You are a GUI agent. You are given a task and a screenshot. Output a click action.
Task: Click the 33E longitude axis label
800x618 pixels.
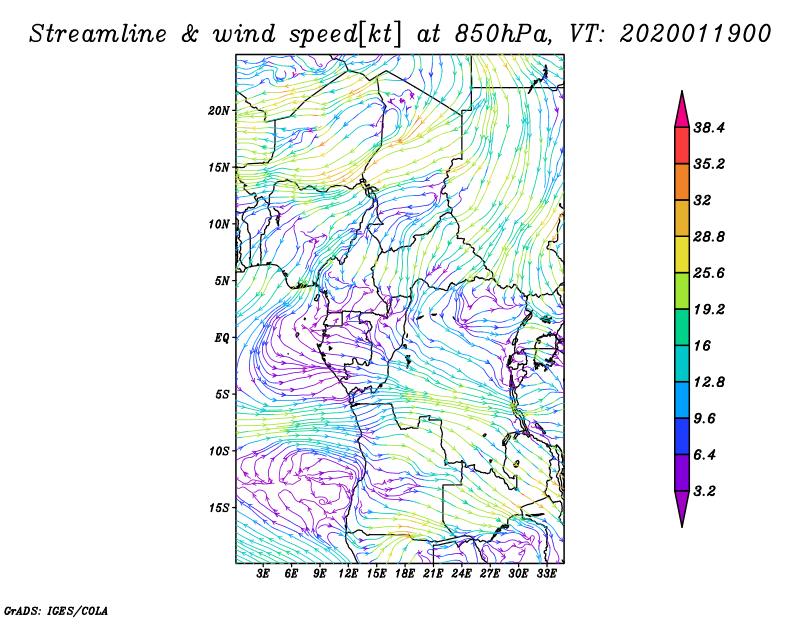coord(547,575)
